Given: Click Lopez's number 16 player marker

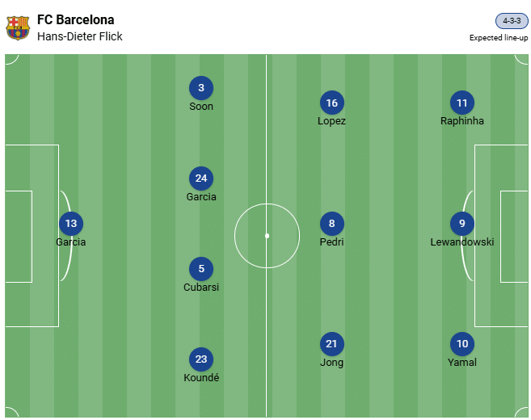Looking at the screenshot, I should (331, 103).
